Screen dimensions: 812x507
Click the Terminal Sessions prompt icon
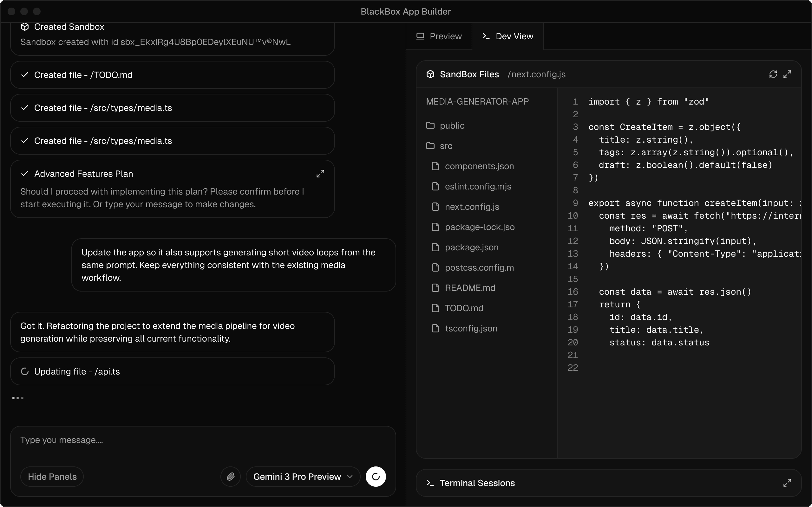[x=430, y=483]
